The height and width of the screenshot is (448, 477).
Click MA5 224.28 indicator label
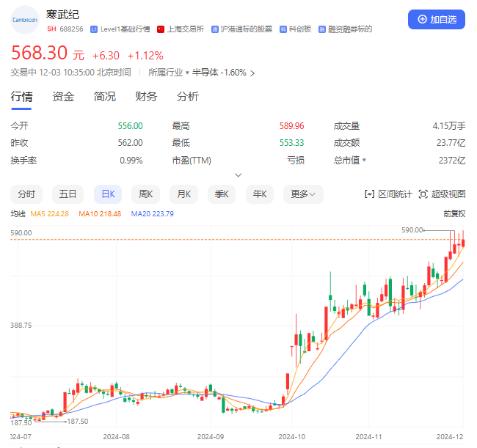(x=50, y=214)
